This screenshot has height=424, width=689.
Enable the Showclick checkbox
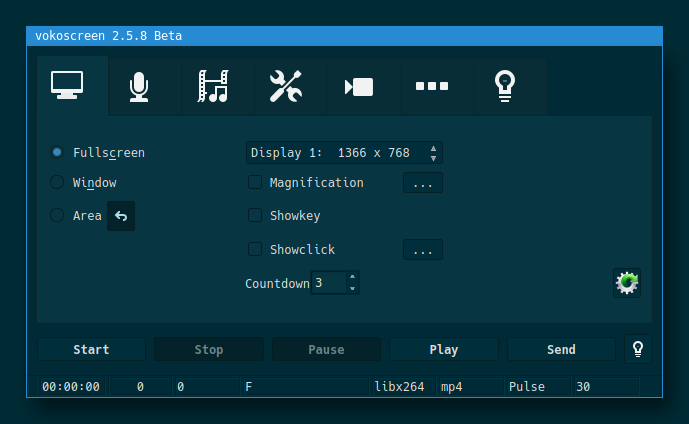(255, 250)
